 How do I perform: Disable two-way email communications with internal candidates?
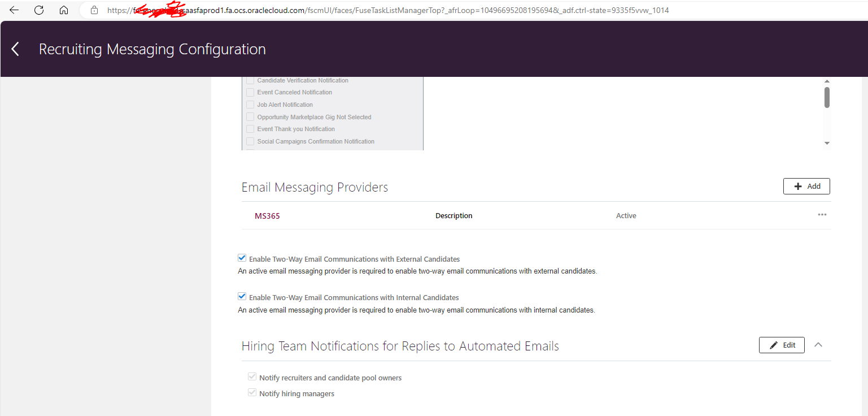click(x=242, y=296)
